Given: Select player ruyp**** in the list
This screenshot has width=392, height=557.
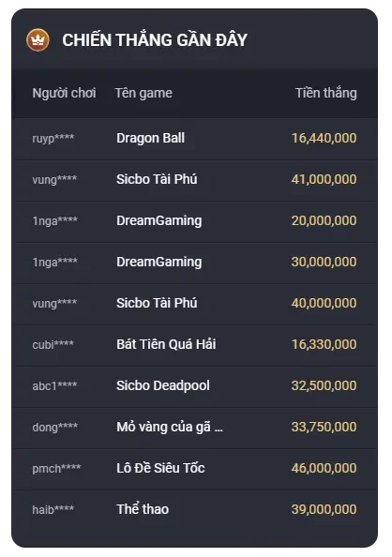Looking at the screenshot, I should pos(53,138).
